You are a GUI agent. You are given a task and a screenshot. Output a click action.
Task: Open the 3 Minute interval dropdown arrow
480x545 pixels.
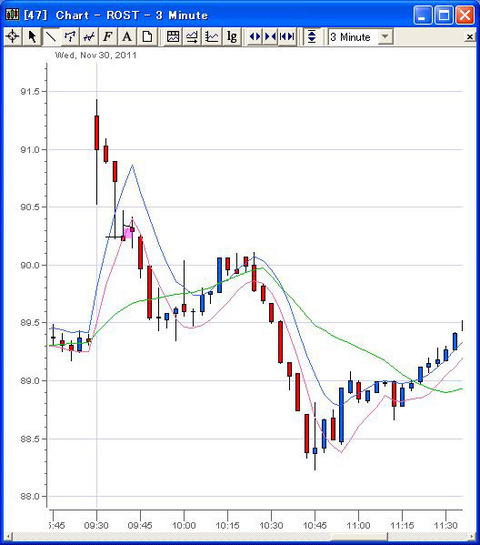[x=385, y=37]
